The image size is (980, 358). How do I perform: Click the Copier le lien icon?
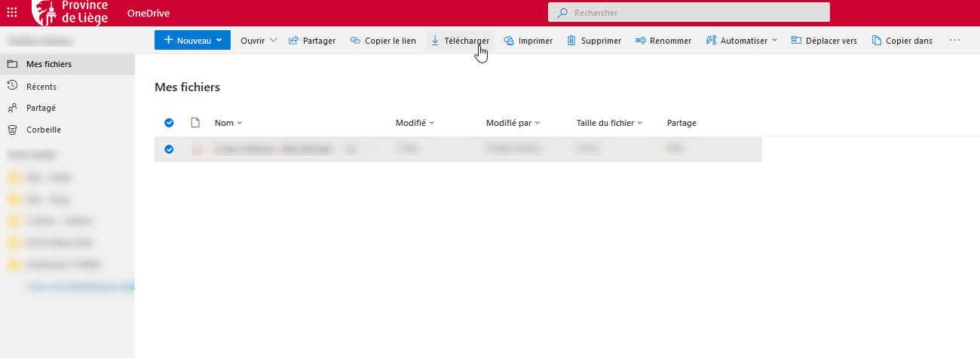pos(355,41)
